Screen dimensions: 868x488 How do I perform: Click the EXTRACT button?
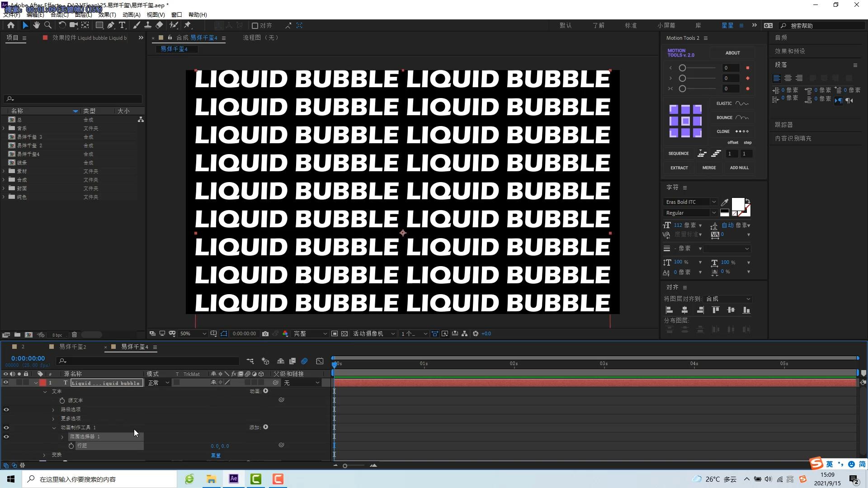pyautogui.click(x=679, y=168)
